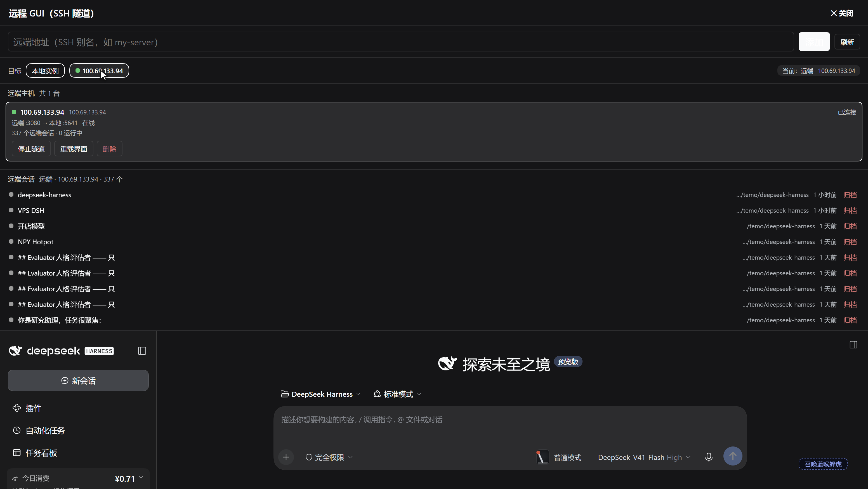The height and width of the screenshot is (489, 868).
Task: Click the 普通模式 lever icon
Action: 542,457
